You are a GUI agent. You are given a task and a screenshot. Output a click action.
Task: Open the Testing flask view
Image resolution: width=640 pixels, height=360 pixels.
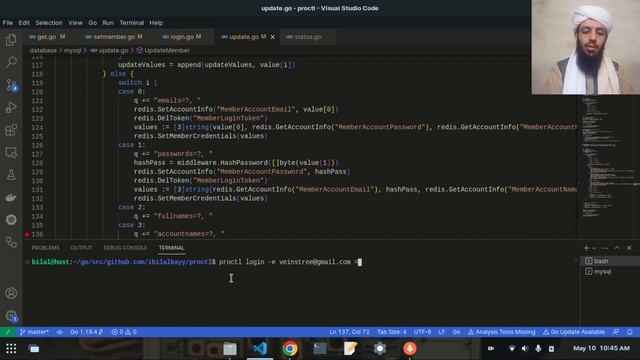tap(11, 175)
